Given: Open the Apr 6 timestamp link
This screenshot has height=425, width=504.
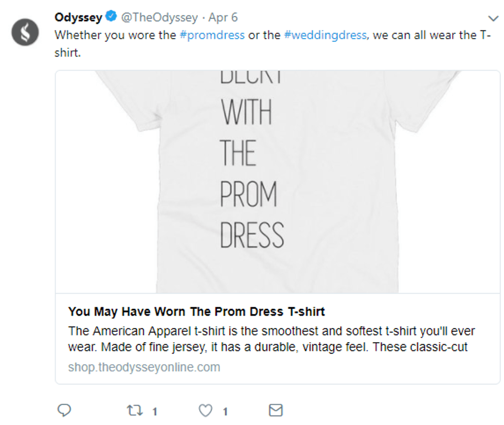Looking at the screenshot, I should (223, 17).
